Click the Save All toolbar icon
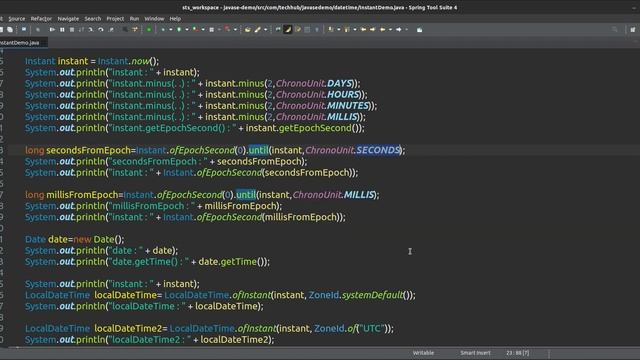This screenshot has height=360, width=640. [10, 29]
